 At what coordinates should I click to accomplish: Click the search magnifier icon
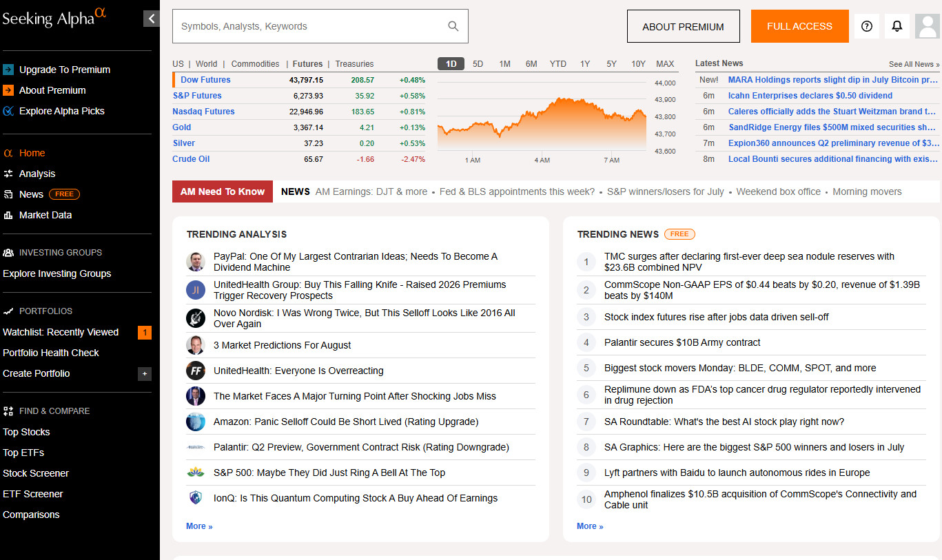coord(453,26)
